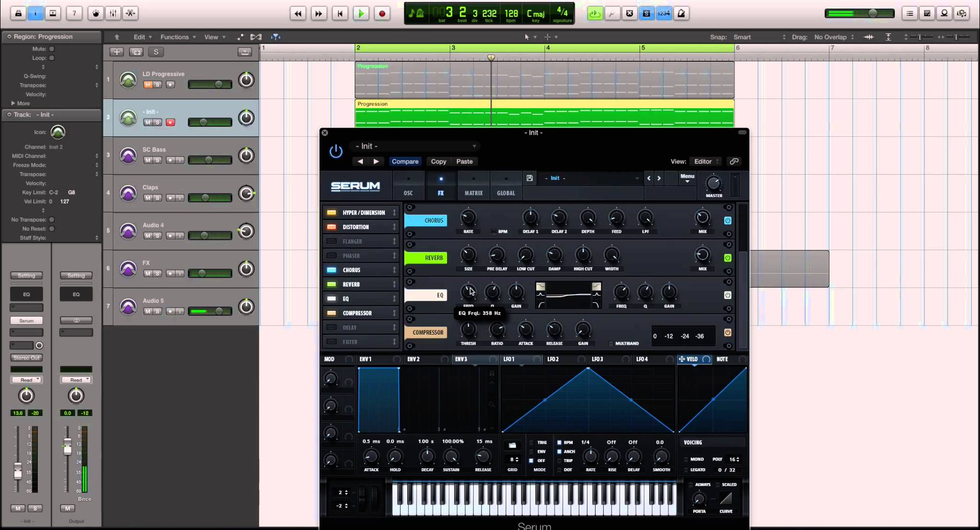Adjust the Audio 5 track volume slider
This screenshot has width=980, height=530.
click(210, 311)
